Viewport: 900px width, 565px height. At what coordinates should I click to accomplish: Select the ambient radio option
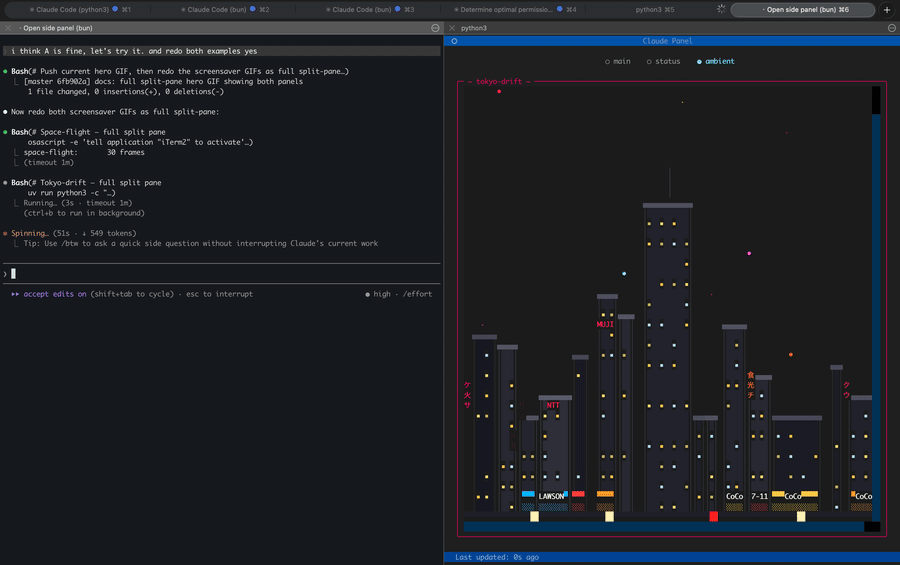[715, 61]
